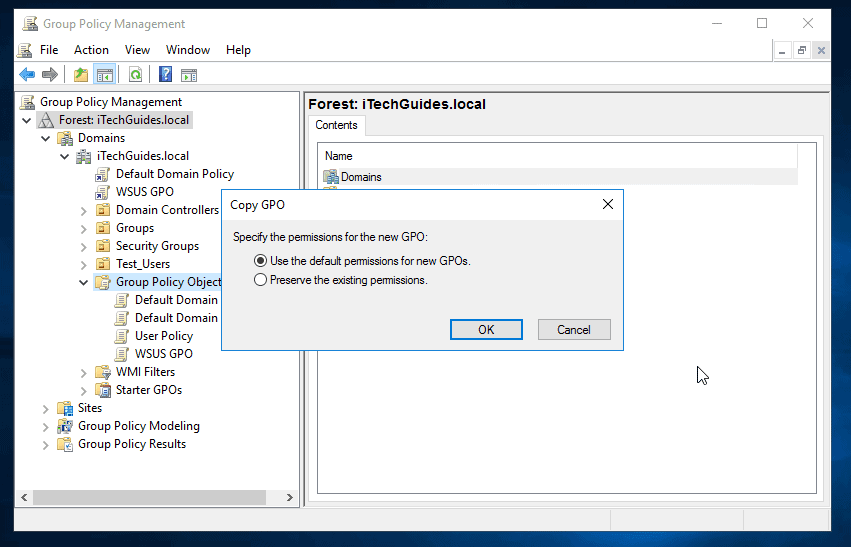
Task: Click the Refresh toolbar icon
Action: [135, 74]
